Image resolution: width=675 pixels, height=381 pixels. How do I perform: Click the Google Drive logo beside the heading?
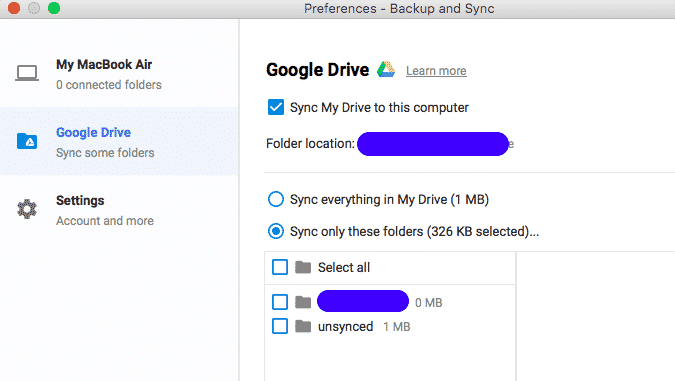click(x=386, y=69)
